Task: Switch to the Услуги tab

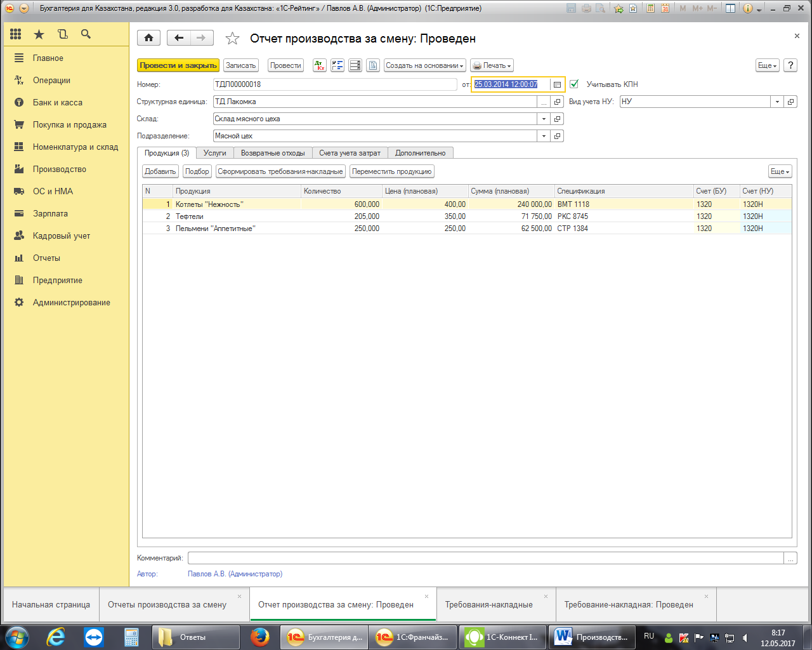Action: coord(215,153)
